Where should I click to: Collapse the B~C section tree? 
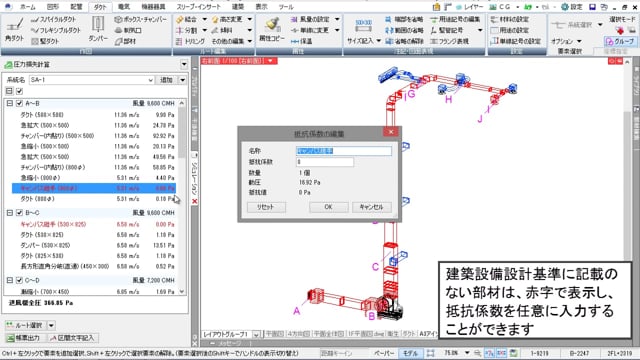(x=10, y=213)
